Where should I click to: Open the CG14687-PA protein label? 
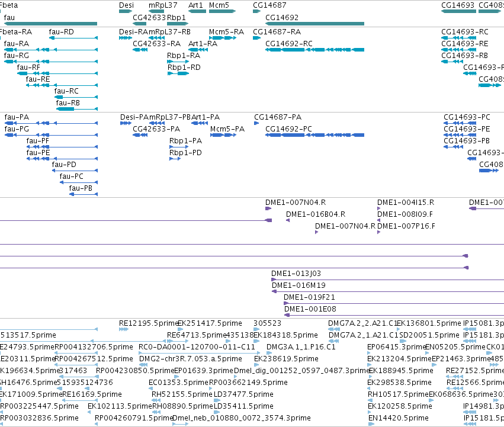click(x=278, y=117)
